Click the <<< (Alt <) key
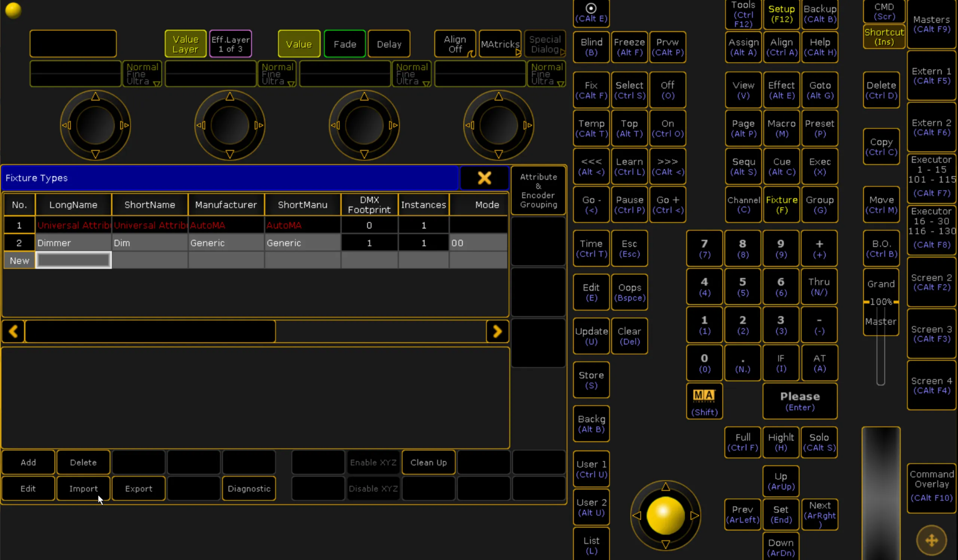This screenshot has height=560, width=958. pyautogui.click(x=591, y=166)
